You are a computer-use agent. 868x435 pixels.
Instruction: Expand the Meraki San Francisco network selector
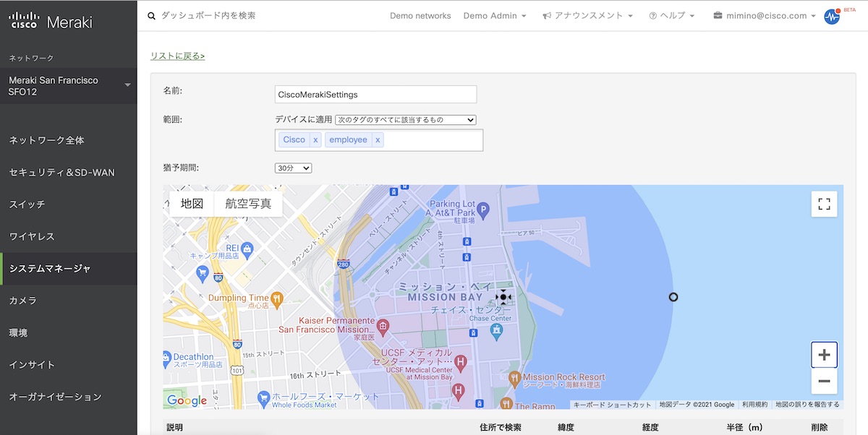point(128,85)
